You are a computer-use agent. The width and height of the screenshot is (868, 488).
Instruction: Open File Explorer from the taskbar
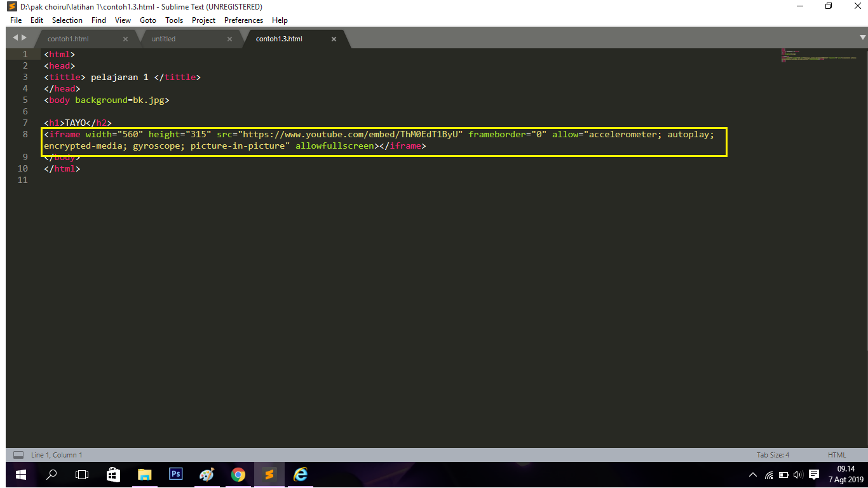click(x=145, y=475)
